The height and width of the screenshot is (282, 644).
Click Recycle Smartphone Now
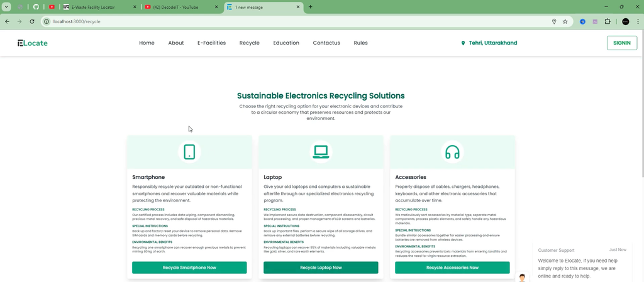[189, 268]
